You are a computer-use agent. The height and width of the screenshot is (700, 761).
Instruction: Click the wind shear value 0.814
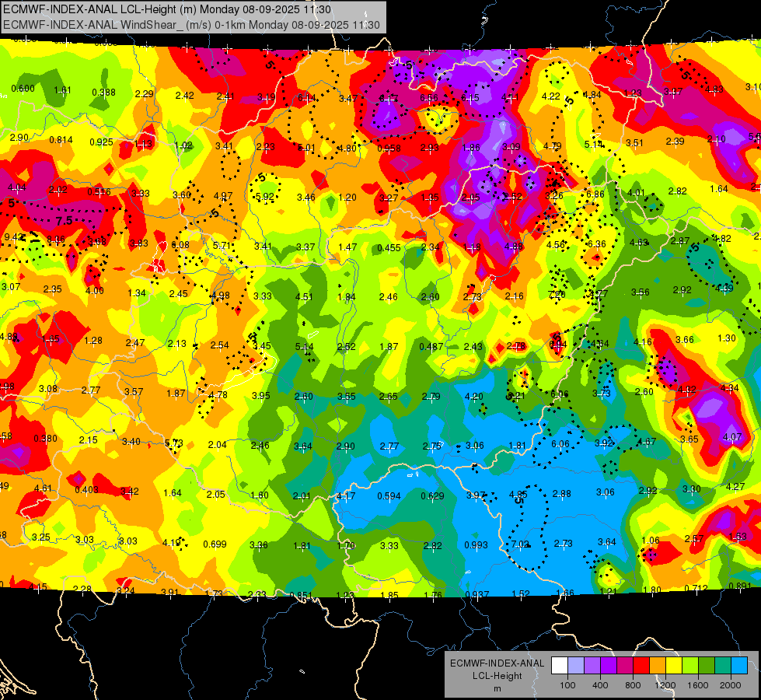coord(61,140)
